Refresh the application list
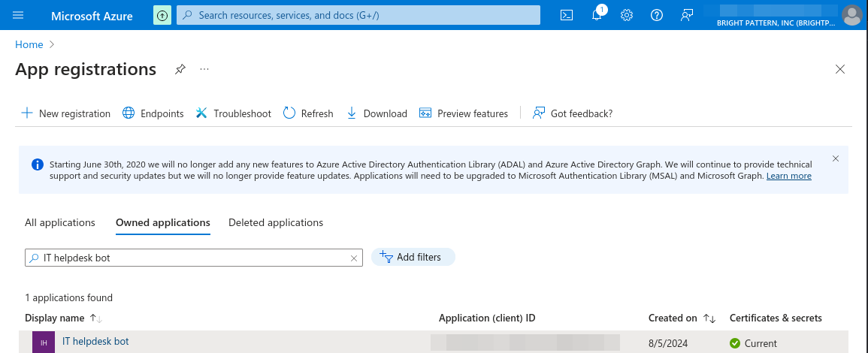 308,113
